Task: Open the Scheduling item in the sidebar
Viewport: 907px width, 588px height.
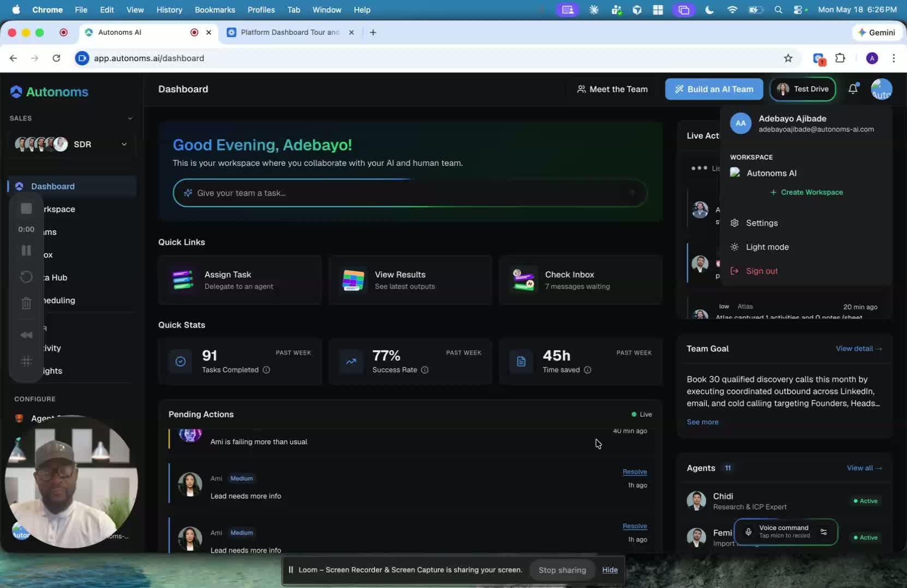Action: [59, 300]
